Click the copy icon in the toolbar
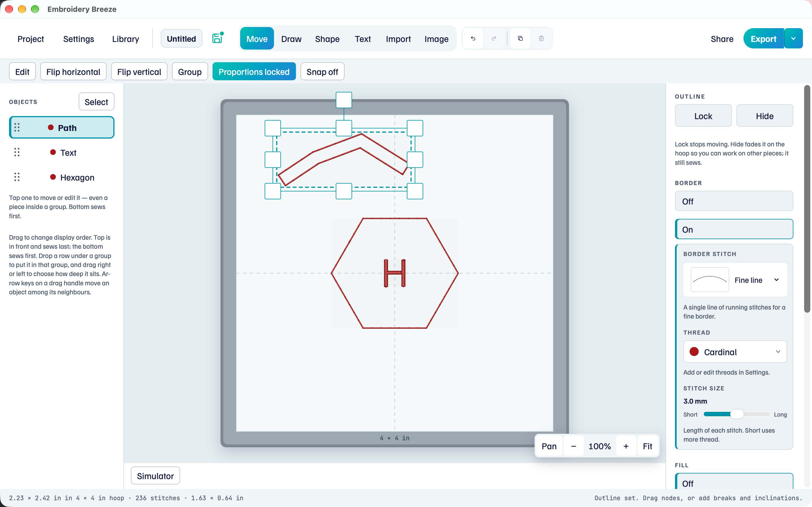The height and width of the screenshot is (507, 812). tap(520, 39)
